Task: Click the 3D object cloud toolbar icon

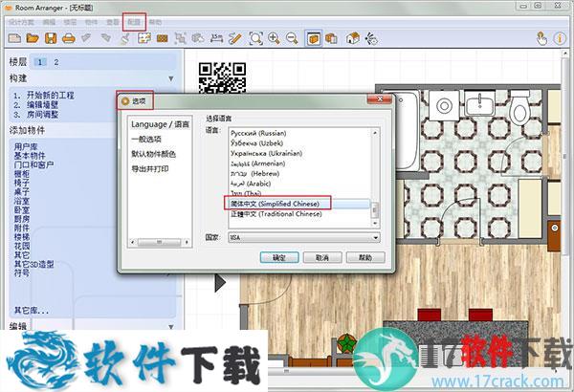Action: 198,38
